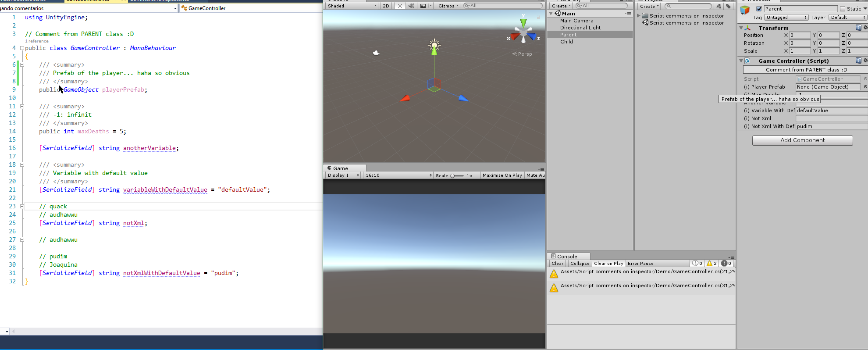Toggle the scene gizmo rotation lock
Viewport: 868px width, 350px height.
click(x=538, y=17)
